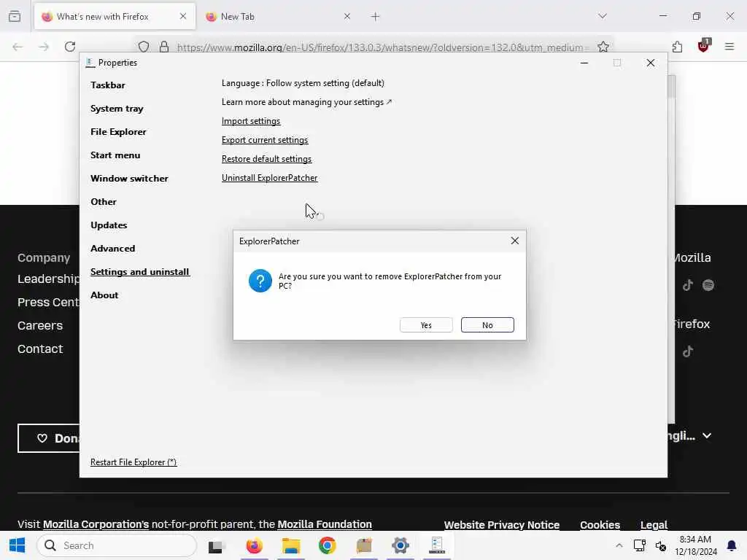Open Mozilla Corporation's link in footer
Screen dimensions: 747x560
click(x=96, y=524)
